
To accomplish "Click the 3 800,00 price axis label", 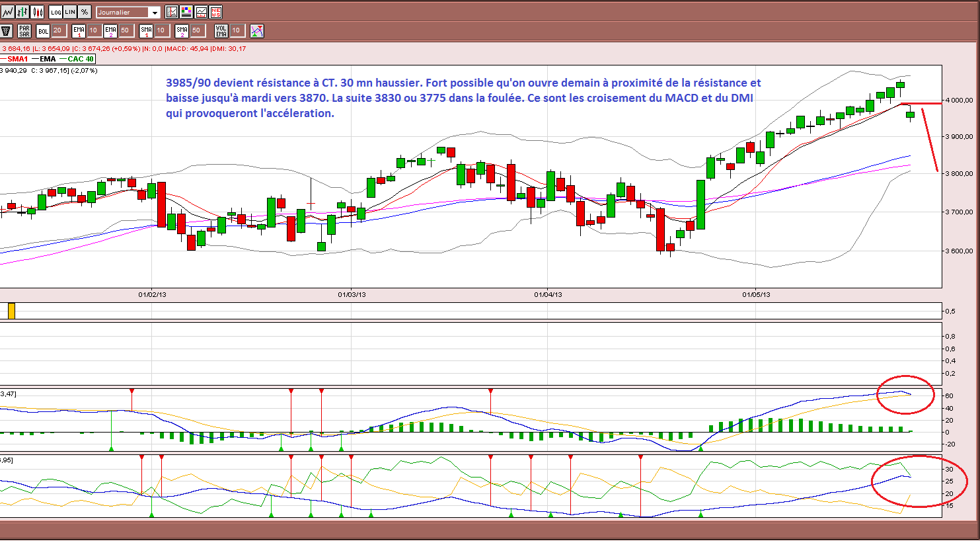I will tap(958, 174).
